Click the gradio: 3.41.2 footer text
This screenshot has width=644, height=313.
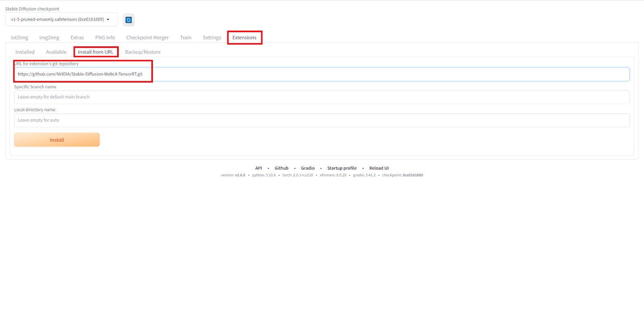[x=364, y=175]
